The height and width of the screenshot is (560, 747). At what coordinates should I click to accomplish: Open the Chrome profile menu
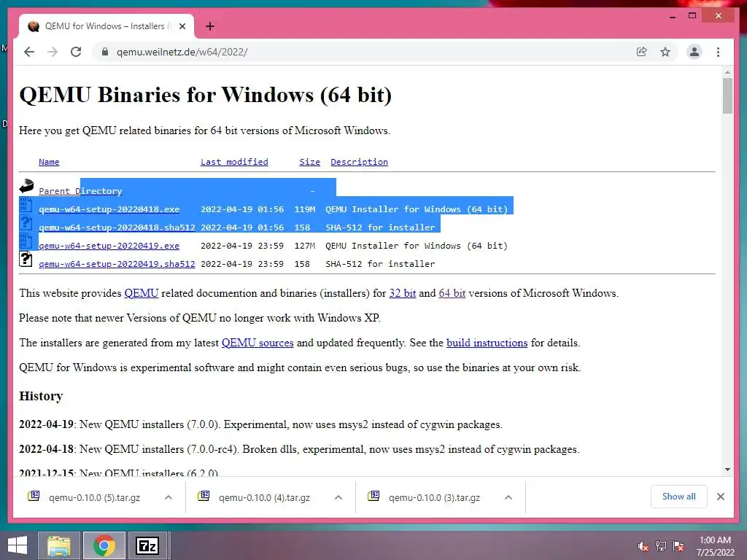pos(694,52)
